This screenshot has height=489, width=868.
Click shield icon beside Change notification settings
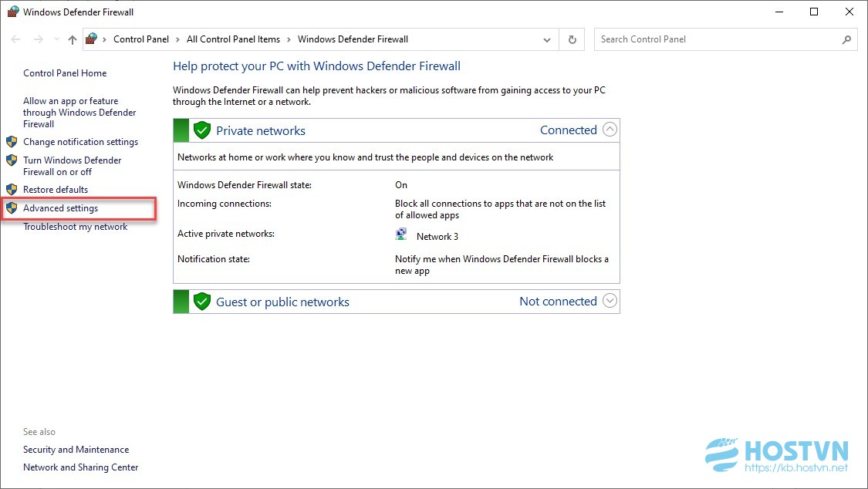(x=12, y=142)
